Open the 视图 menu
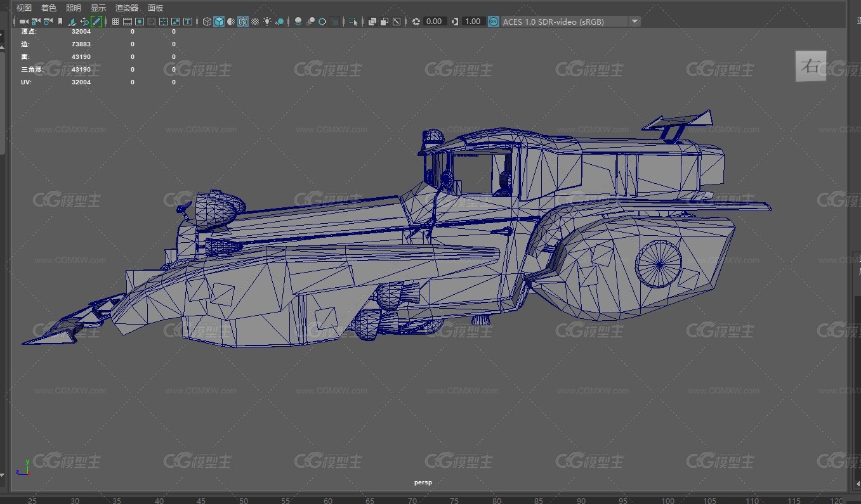This screenshot has height=504, width=861. pyautogui.click(x=23, y=8)
